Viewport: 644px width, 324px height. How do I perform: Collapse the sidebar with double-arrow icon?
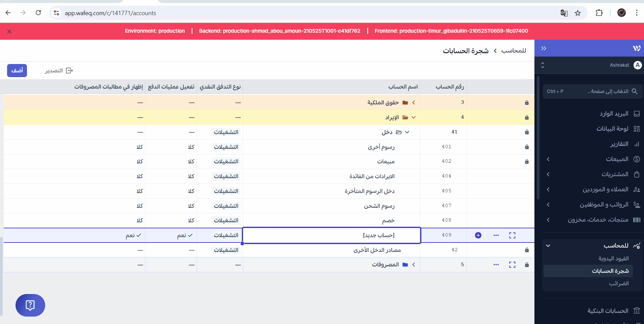[544, 48]
